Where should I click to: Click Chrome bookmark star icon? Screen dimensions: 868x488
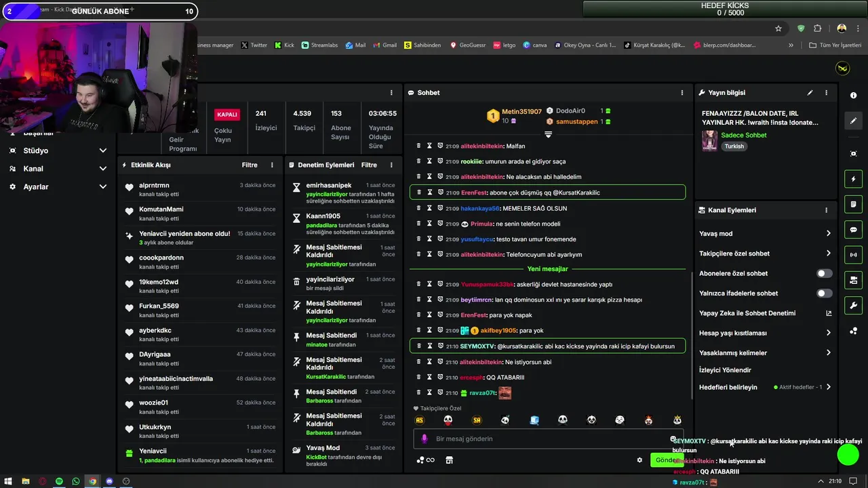(778, 28)
